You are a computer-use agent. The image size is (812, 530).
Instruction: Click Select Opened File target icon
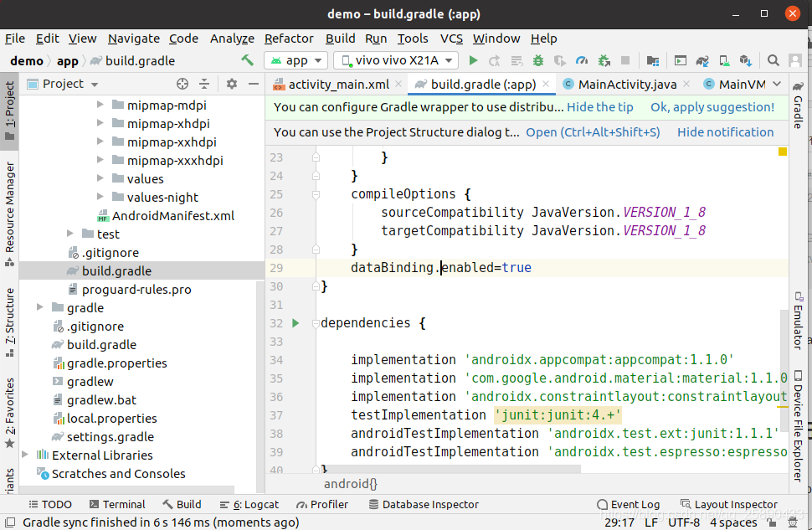click(x=182, y=84)
